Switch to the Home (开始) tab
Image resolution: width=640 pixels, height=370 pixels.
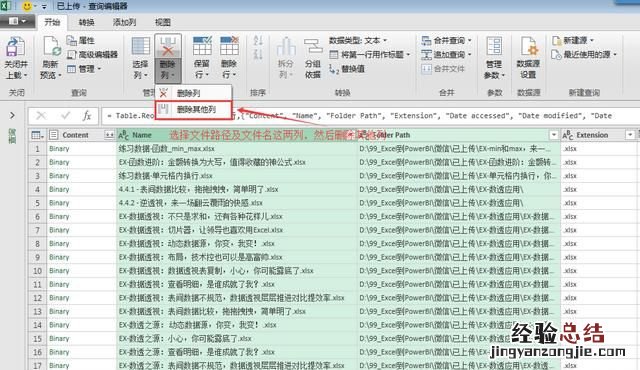52,22
